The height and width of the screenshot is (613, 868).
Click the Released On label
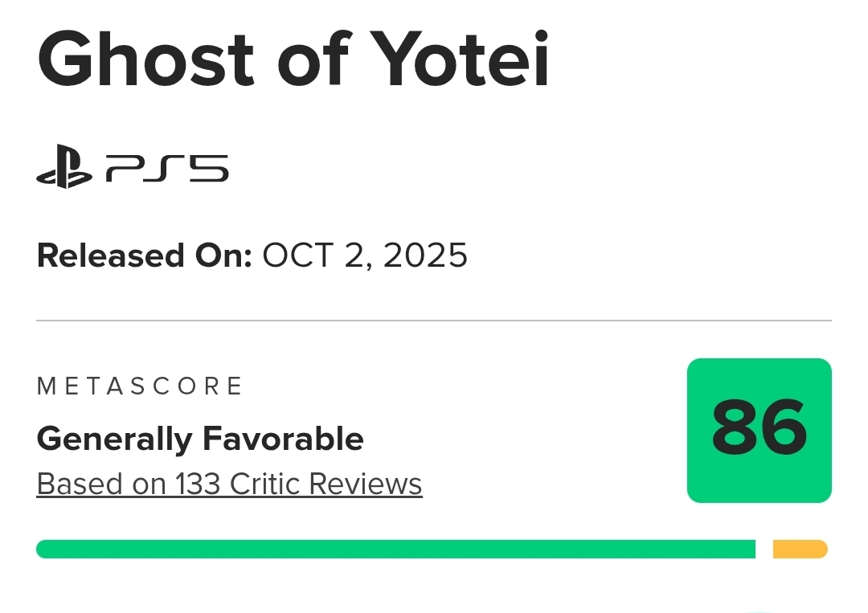145,255
